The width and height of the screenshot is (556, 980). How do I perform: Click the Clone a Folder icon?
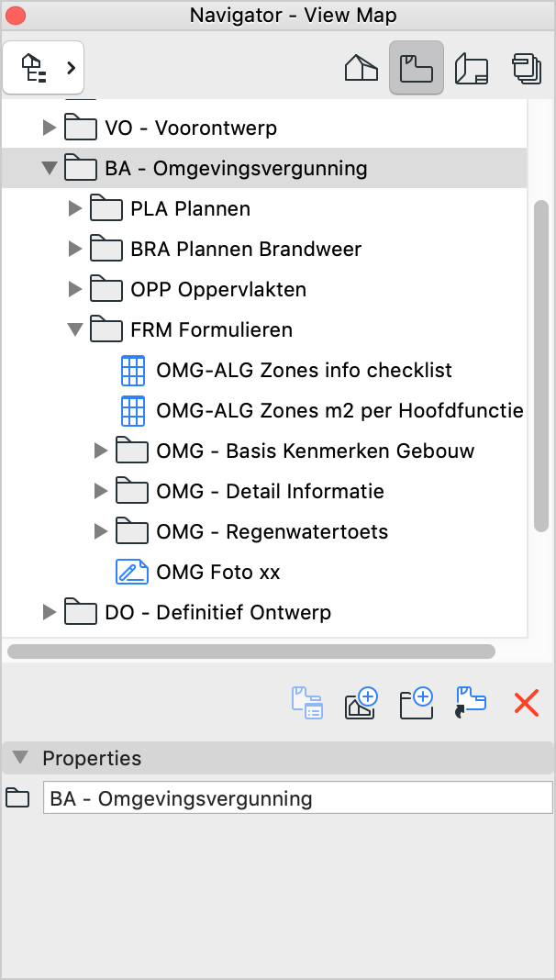(x=471, y=703)
